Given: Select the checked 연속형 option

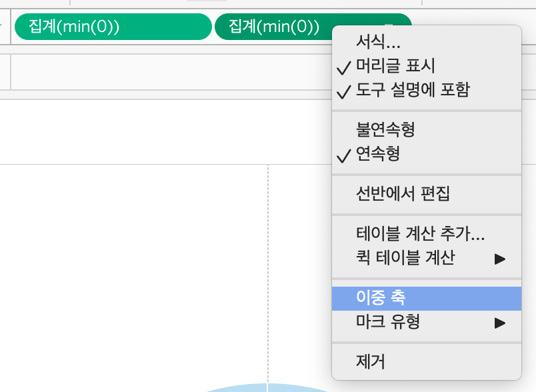Looking at the screenshot, I should 426,154.
